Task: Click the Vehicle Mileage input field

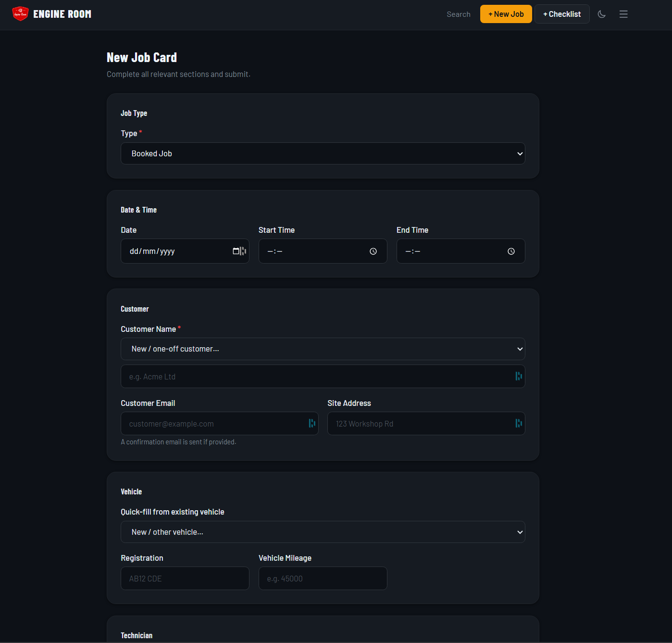Action: click(x=323, y=578)
